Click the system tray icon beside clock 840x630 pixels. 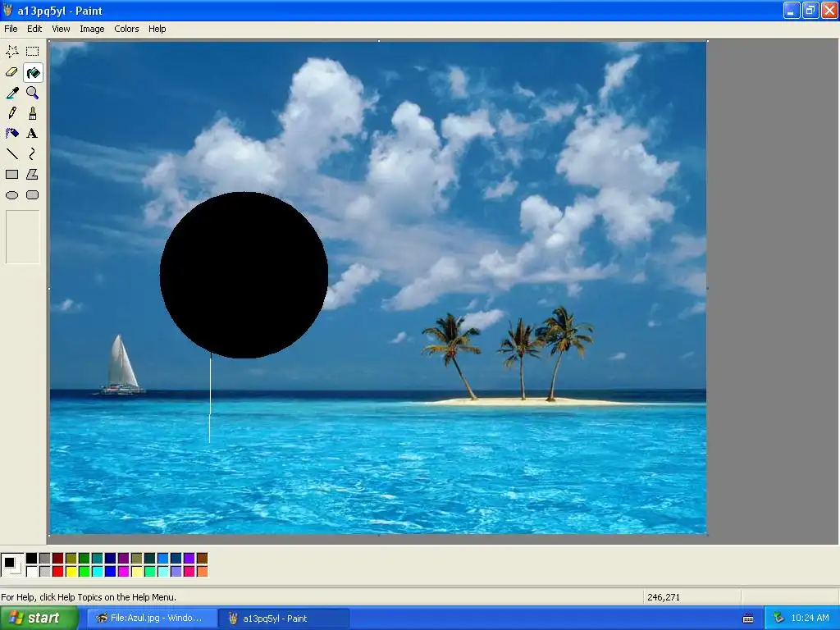tap(779, 619)
